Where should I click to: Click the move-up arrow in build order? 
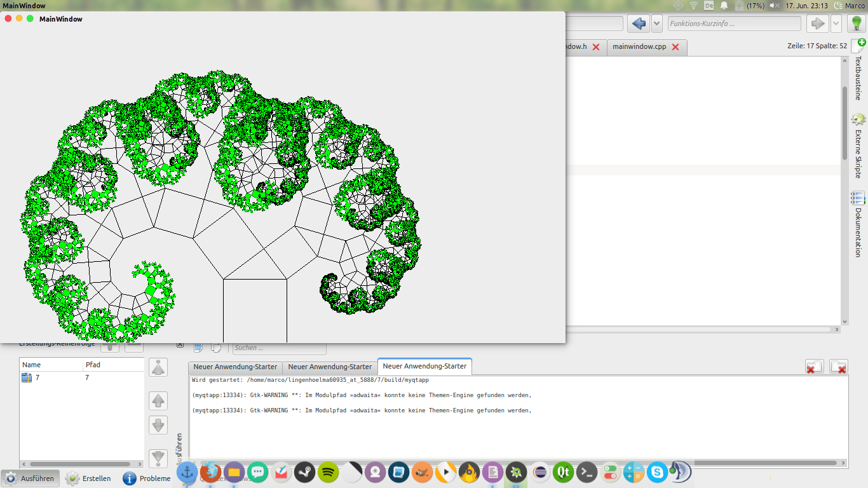pos(158,401)
